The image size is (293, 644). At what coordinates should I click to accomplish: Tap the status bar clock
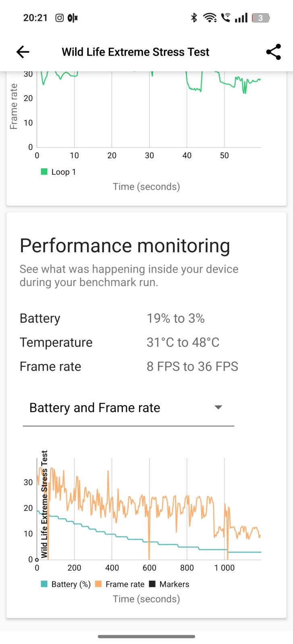tap(35, 18)
